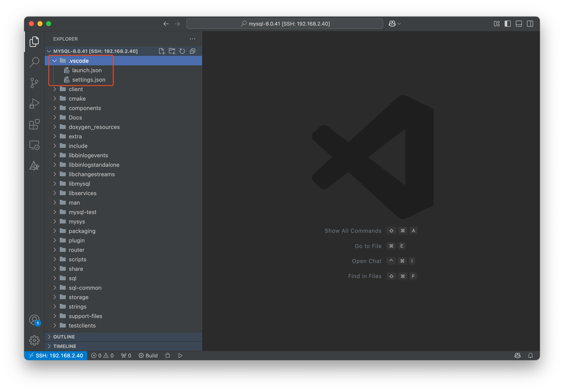
Task: Collapse all folders in Explorer
Action: click(193, 51)
